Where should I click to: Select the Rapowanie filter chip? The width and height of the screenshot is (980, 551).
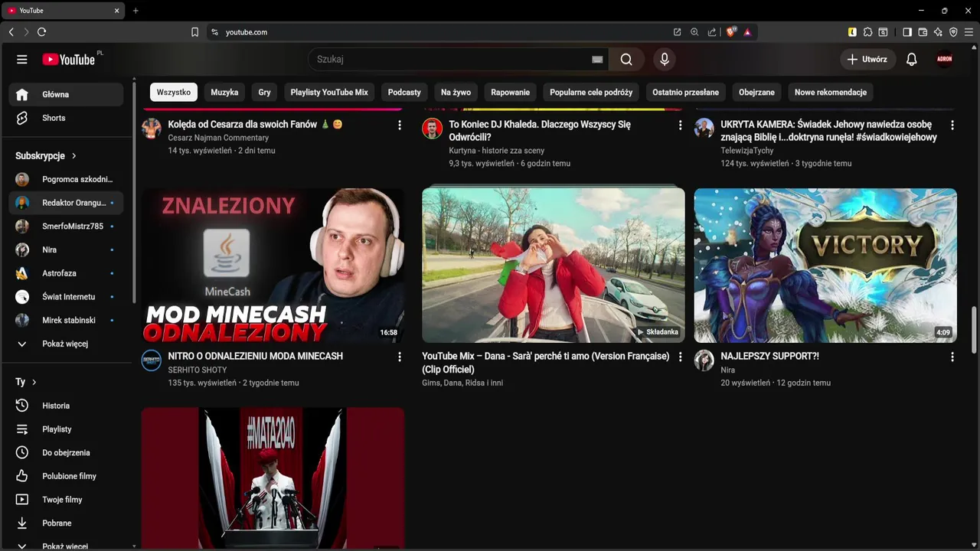tap(511, 92)
